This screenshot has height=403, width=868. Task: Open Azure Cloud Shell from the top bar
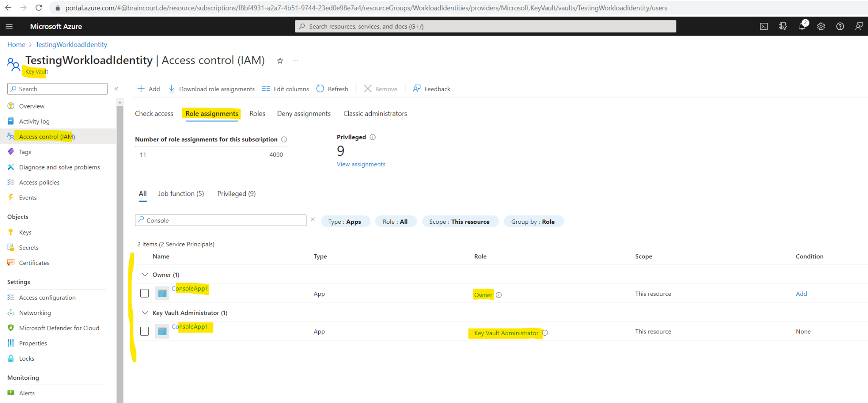tap(763, 26)
